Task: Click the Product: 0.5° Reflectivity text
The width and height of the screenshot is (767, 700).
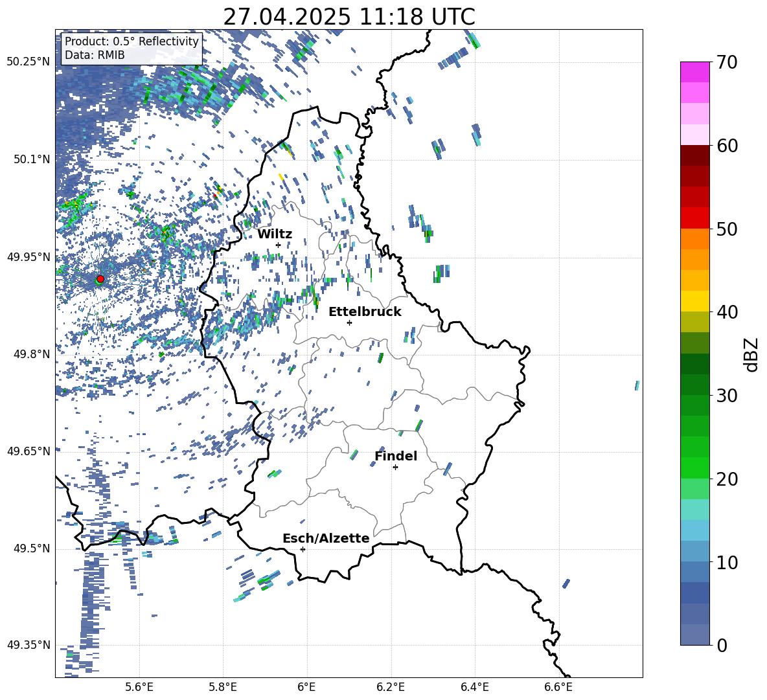Action: click(132, 41)
